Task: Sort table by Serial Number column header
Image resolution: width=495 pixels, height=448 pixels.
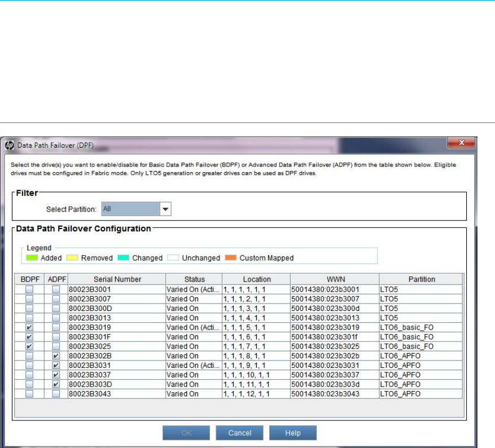Action: coord(116,279)
